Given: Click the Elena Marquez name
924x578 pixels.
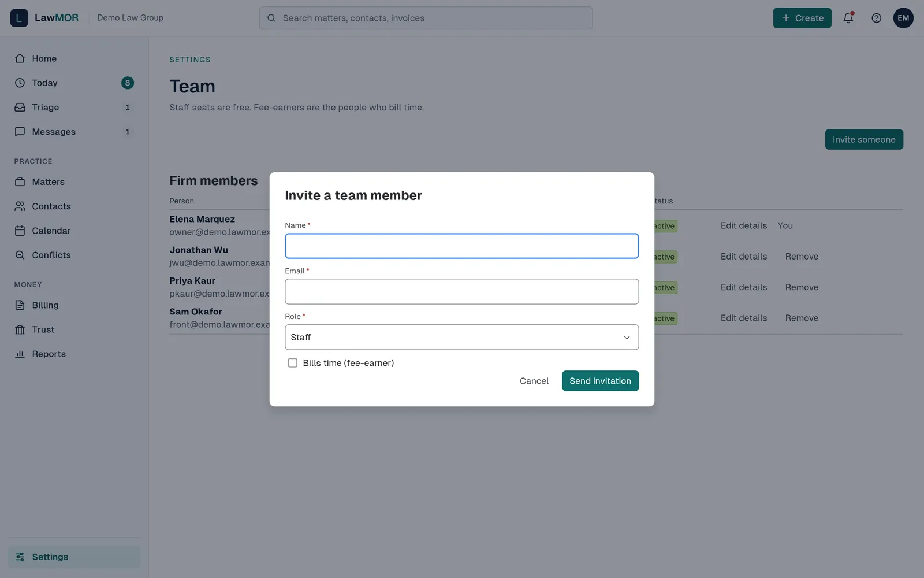Looking at the screenshot, I should point(202,219).
